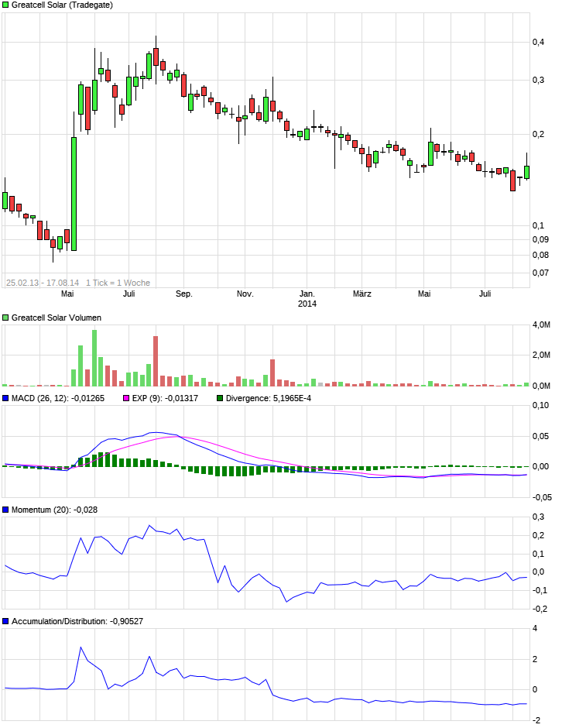562x728 pixels.
Task: Click the 2,0M volume axis label
Action: click(x=541, y=355)
